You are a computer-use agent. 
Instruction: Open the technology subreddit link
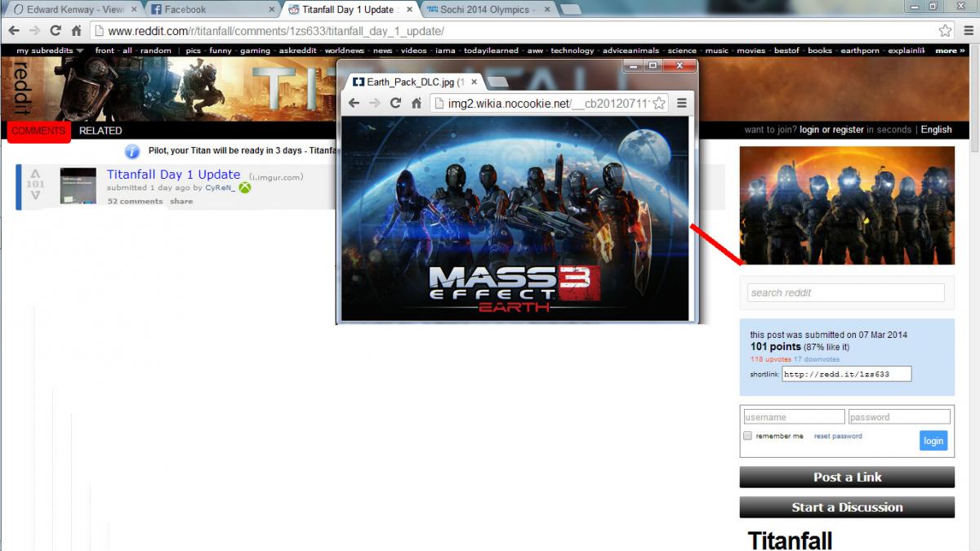(x=572, y=51)
